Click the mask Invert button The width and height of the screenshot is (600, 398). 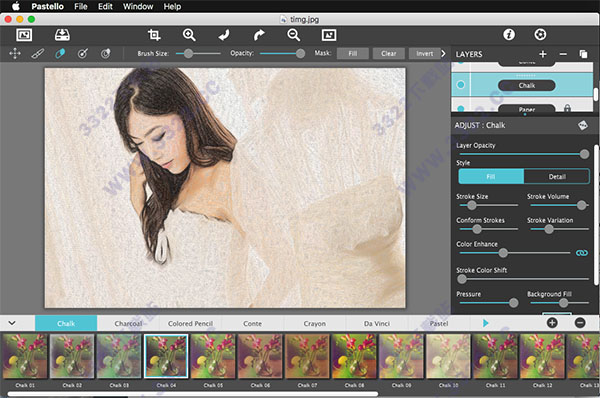(x=425, y=54)
